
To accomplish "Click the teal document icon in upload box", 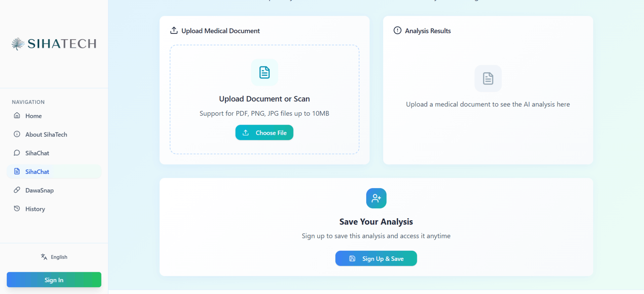I will (264, 72).
